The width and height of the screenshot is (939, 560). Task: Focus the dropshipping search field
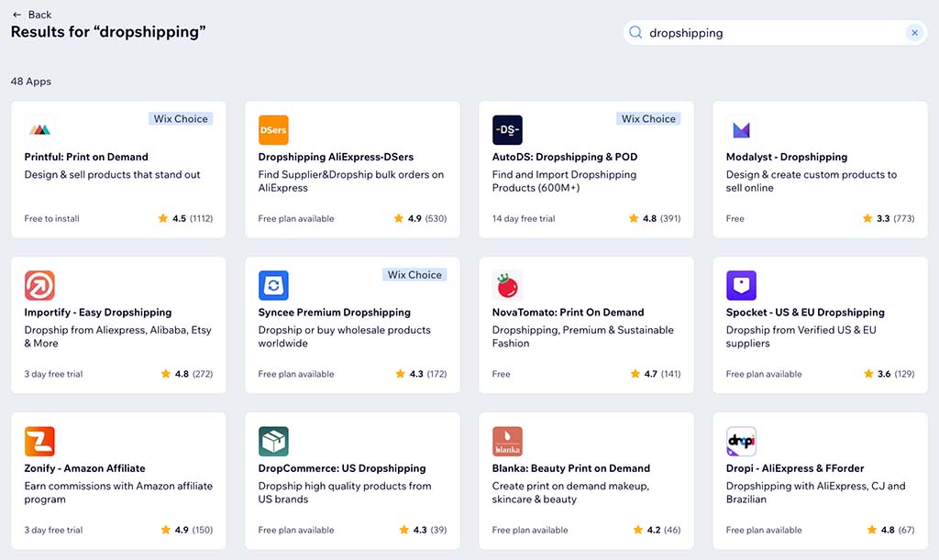pos(775,33)
